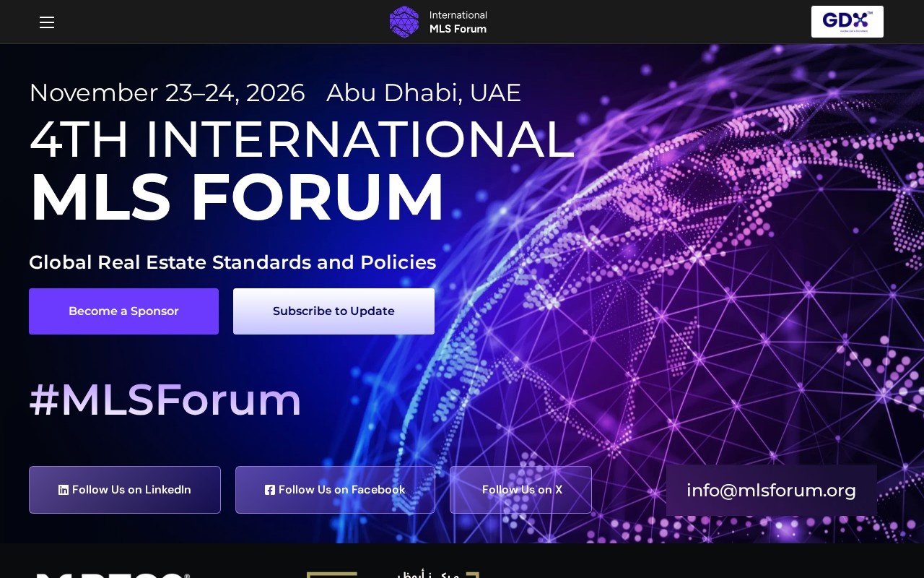Open the Follow Us on X link

click(x=521, y=490)
